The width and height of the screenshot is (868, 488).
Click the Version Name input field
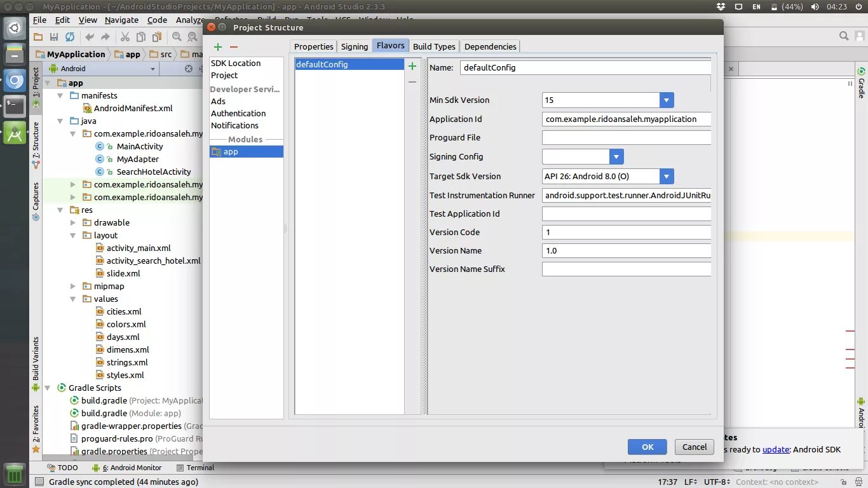coord(627,250)
